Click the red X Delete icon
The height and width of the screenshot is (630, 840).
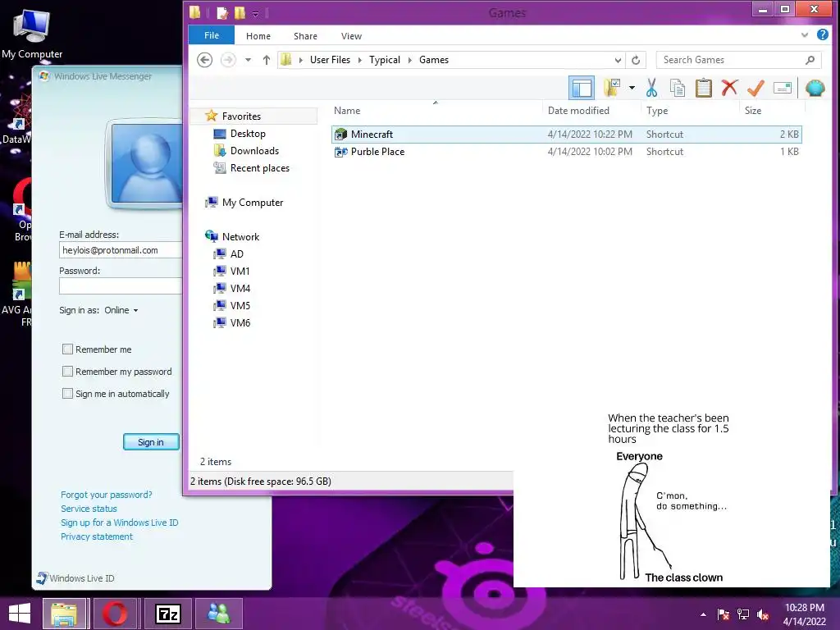point(729,87)
